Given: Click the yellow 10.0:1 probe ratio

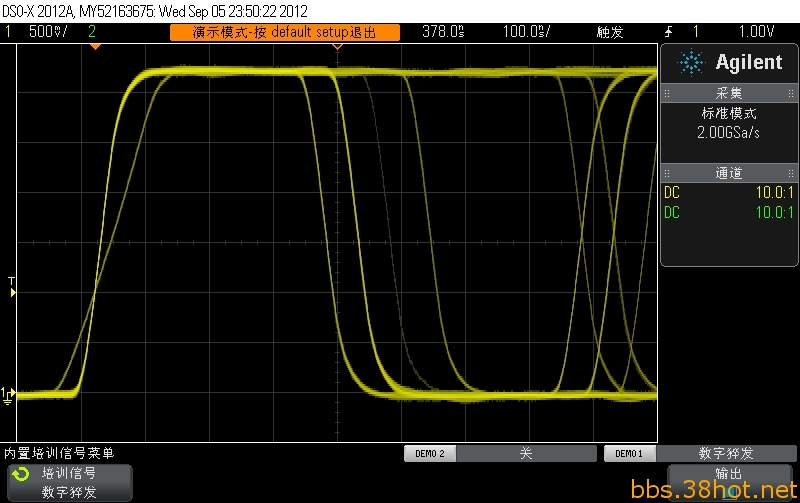Looking at the screenshot, I should (774, 193).
